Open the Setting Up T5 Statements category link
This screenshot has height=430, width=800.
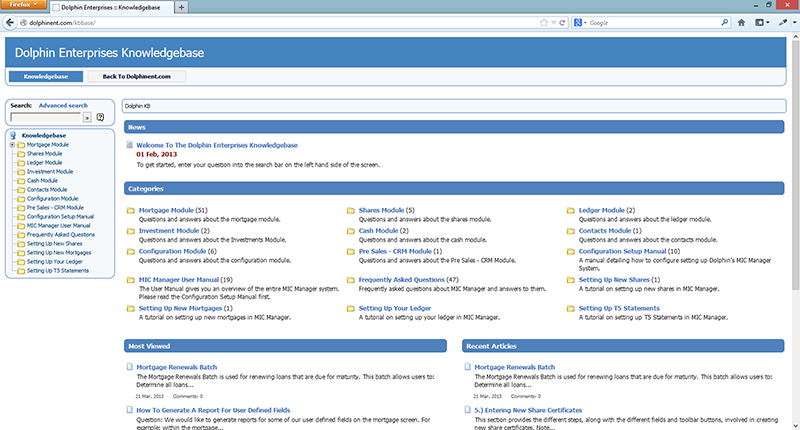pyautogui.click(x=619, y=309)
